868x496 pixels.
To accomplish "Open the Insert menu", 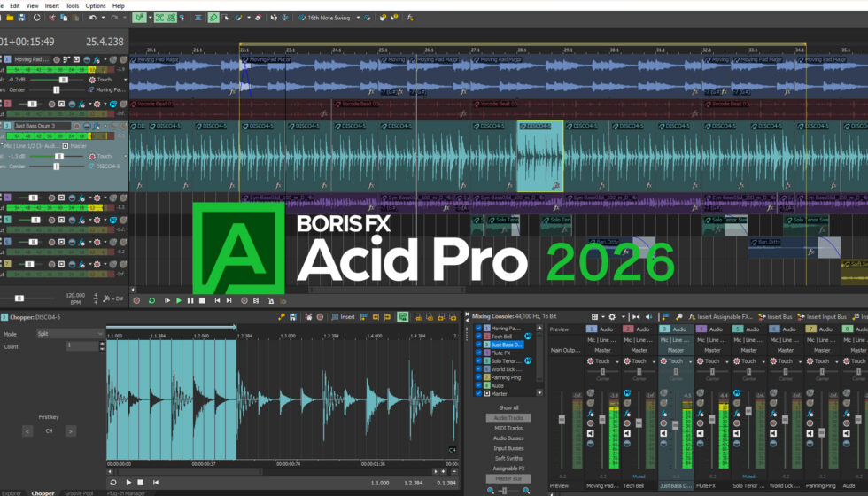I will coord(52,5).
